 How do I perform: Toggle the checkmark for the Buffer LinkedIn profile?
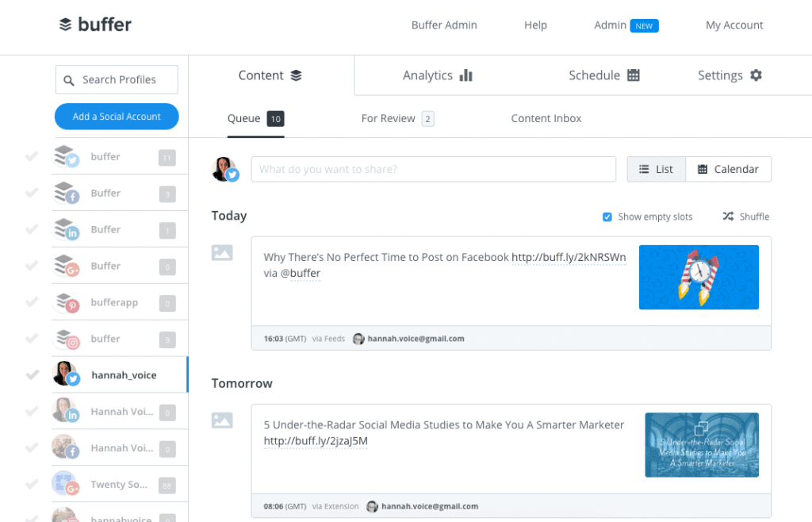pyautogui.click(x=32, y=229)
